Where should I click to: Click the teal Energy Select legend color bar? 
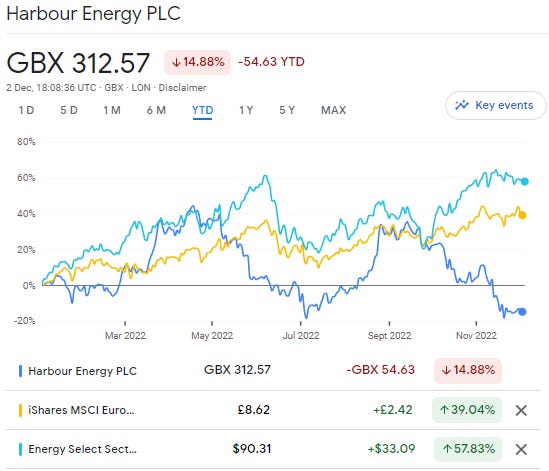20,449
